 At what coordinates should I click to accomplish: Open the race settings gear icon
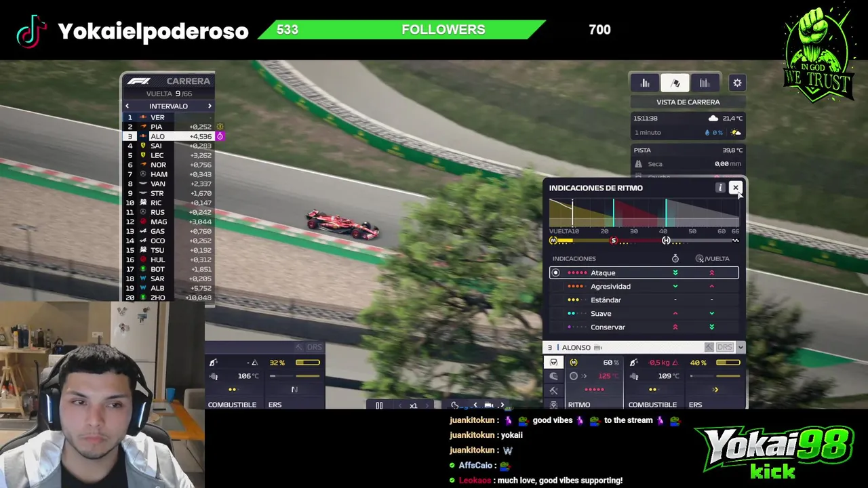737,83
